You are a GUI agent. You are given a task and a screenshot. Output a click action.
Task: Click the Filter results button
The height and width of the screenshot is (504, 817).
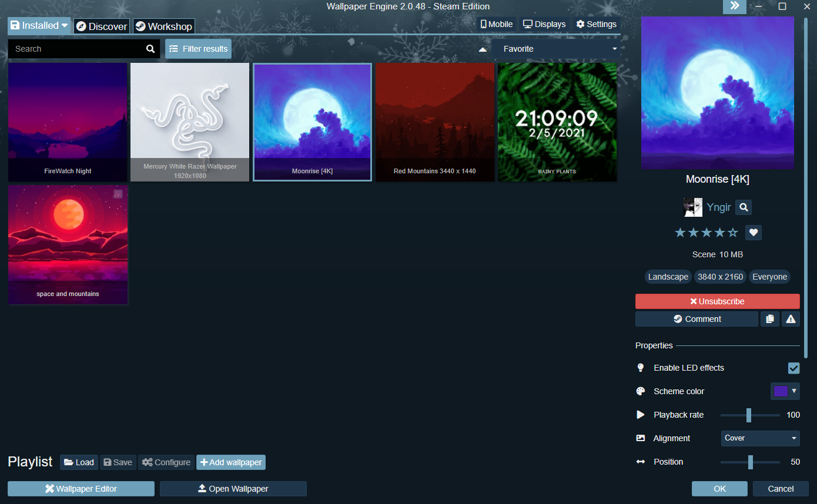click(x=199, y=49)
